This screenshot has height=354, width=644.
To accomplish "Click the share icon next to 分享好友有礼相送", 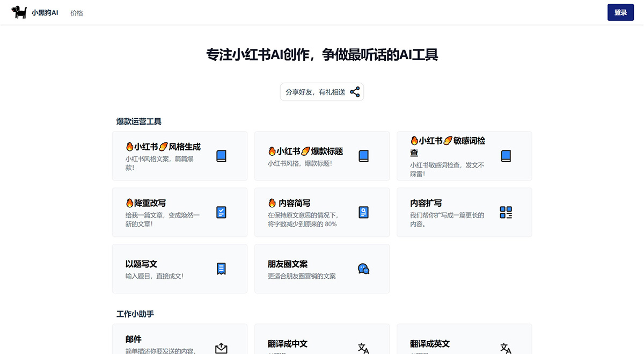I will coord(355,92).
